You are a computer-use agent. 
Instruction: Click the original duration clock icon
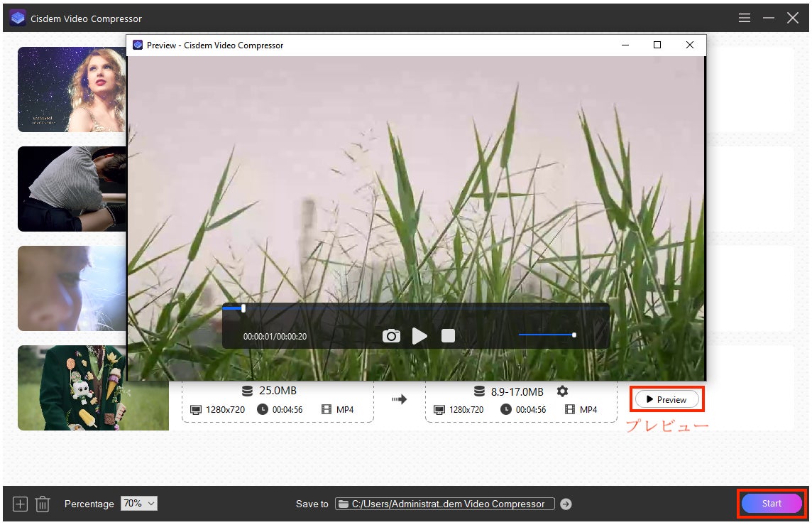[263, 409]
